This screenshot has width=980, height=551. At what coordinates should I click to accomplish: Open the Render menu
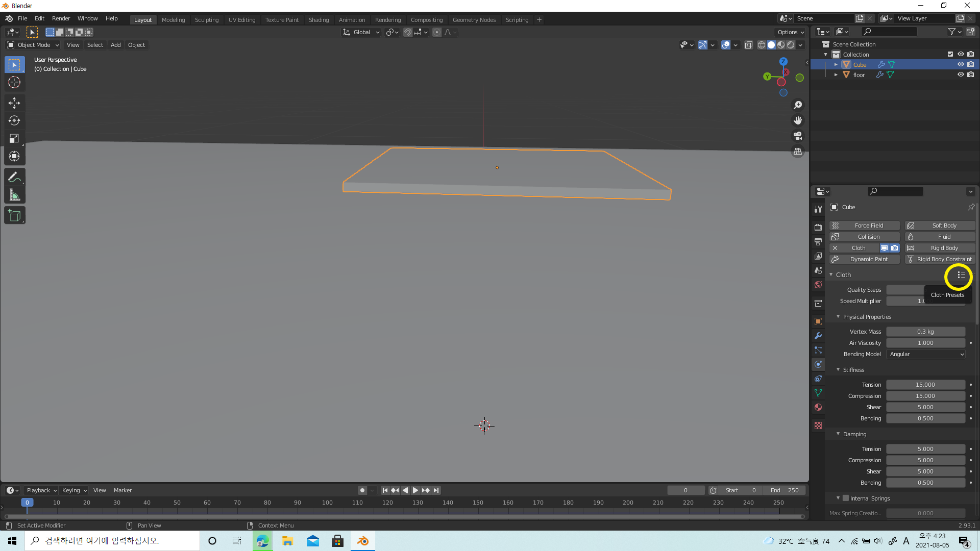click(x=61, y=18)
